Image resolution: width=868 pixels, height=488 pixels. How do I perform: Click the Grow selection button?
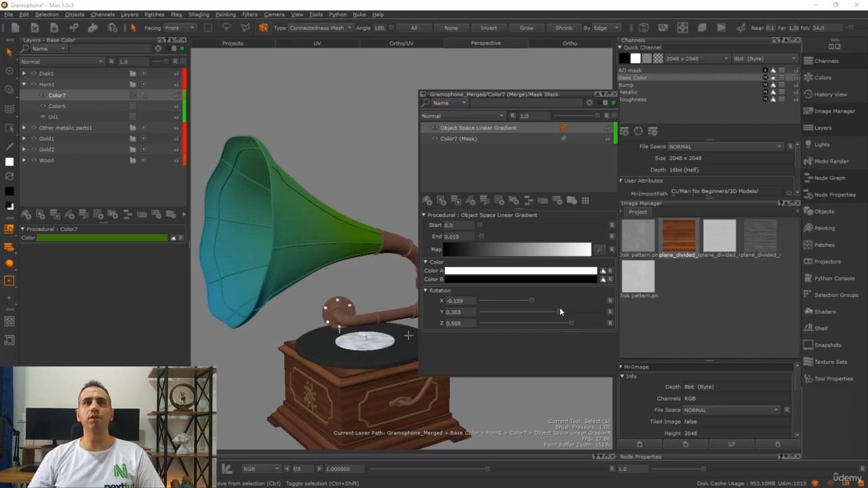click(526, 28)
